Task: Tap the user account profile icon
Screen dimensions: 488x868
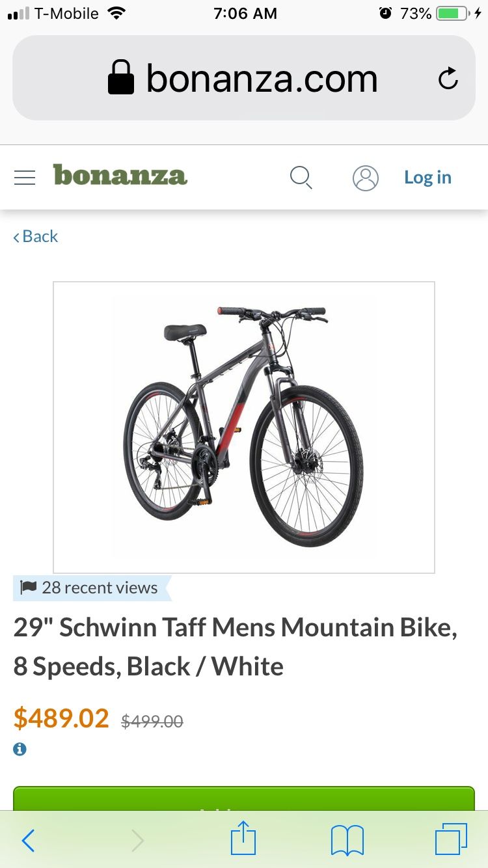Action: click(x=366, y=178)
